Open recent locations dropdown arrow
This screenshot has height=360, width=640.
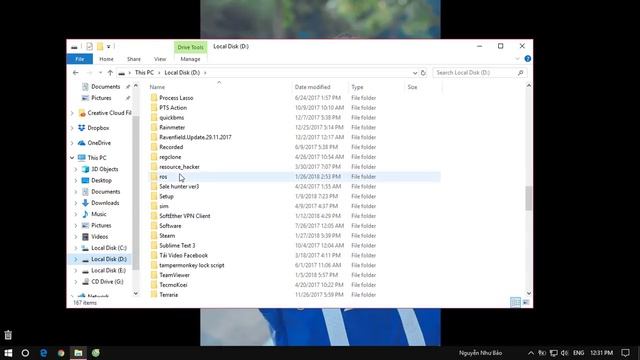click(x=100, y=73)
